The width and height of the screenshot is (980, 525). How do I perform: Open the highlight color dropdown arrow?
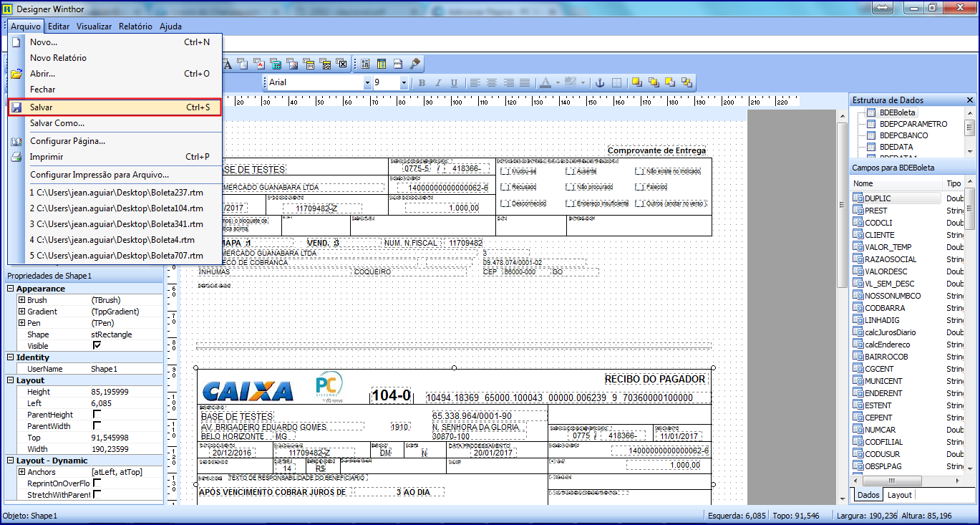pos(583,83)
